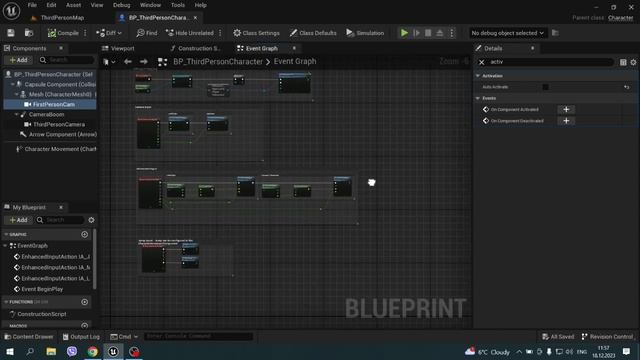This screenshot has width=640, height=360.
Task: Reset Auto Activate to default value
Action: point(627,87)
